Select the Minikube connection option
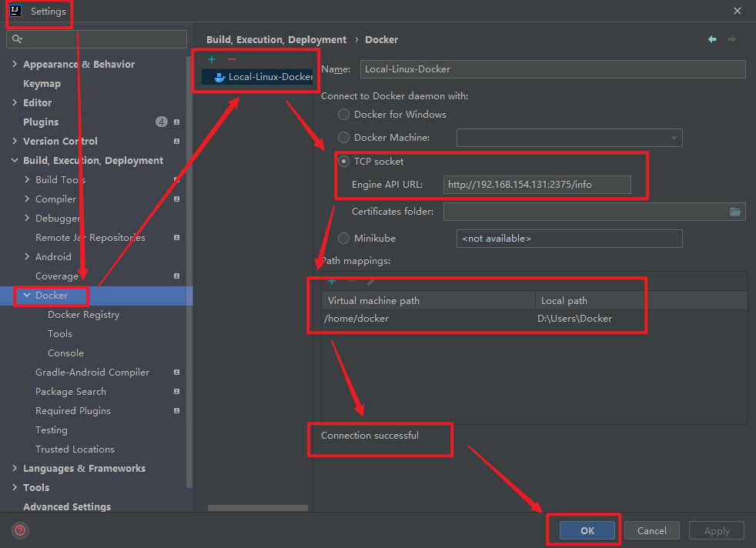This screenshot has width=756, height=548. click(343, 238)
